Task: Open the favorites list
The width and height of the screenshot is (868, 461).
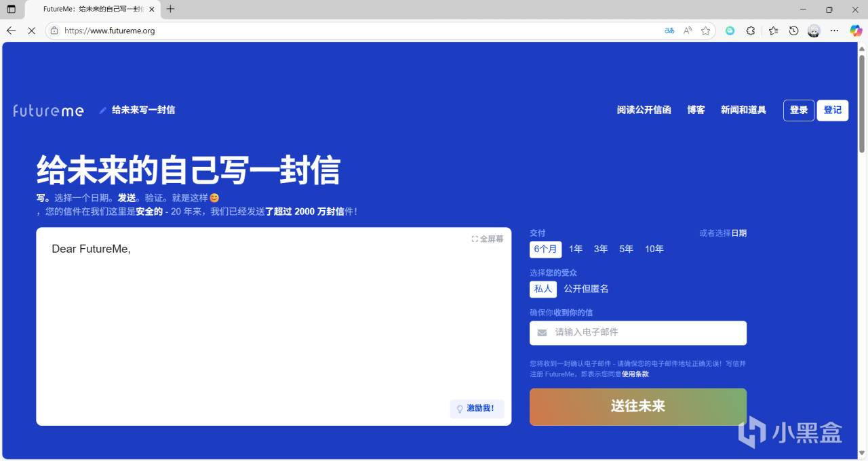Action: tap(773, 31)
